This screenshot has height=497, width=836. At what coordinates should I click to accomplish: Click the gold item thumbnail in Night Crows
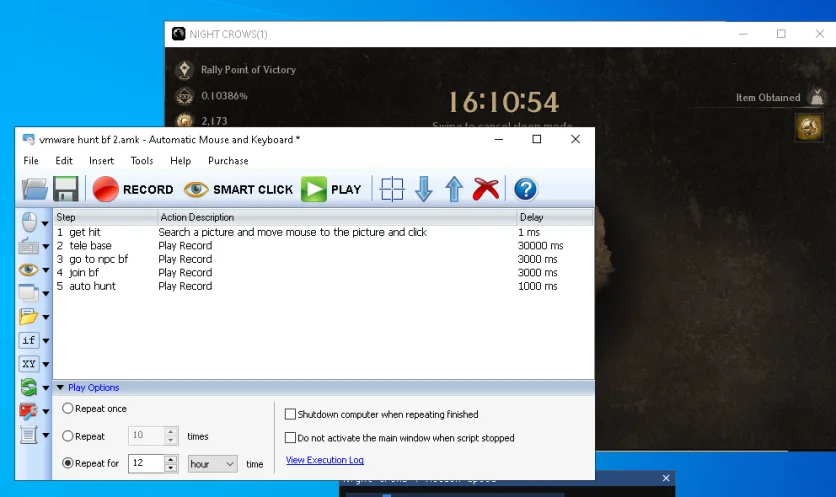pyautogui.click(x=809, y=128)
